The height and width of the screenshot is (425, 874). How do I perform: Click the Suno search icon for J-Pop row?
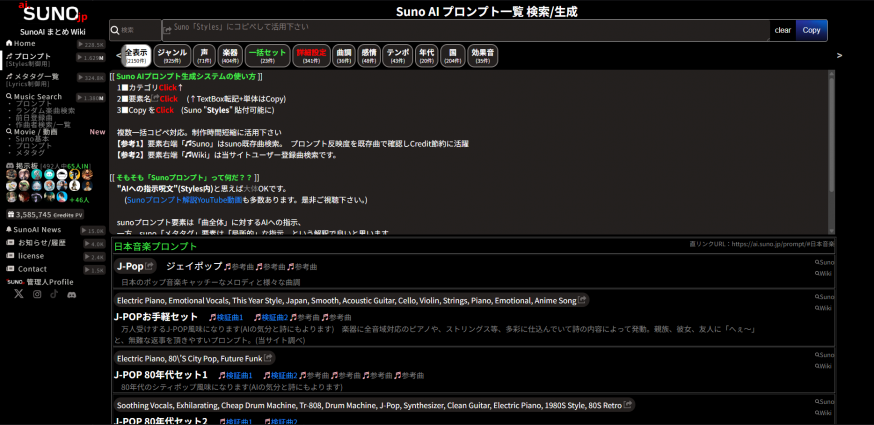pyautogui.click(x=823, y=262)
